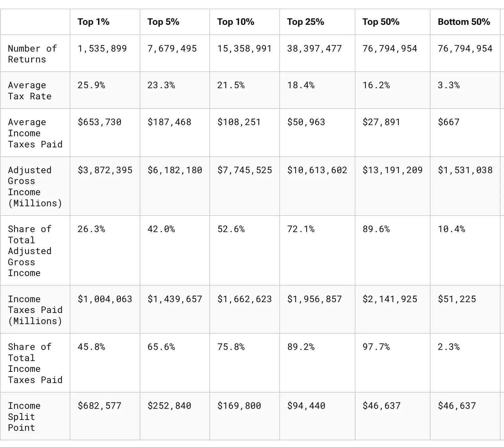
Task: Click the Top 1% column header
Action: coord(94,22)
